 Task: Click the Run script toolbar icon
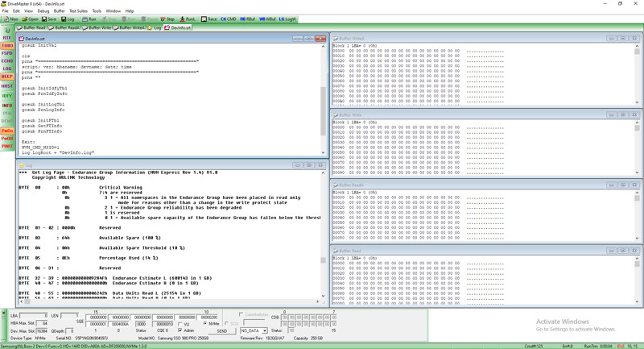pyautogui.click(x=89, y=19)
